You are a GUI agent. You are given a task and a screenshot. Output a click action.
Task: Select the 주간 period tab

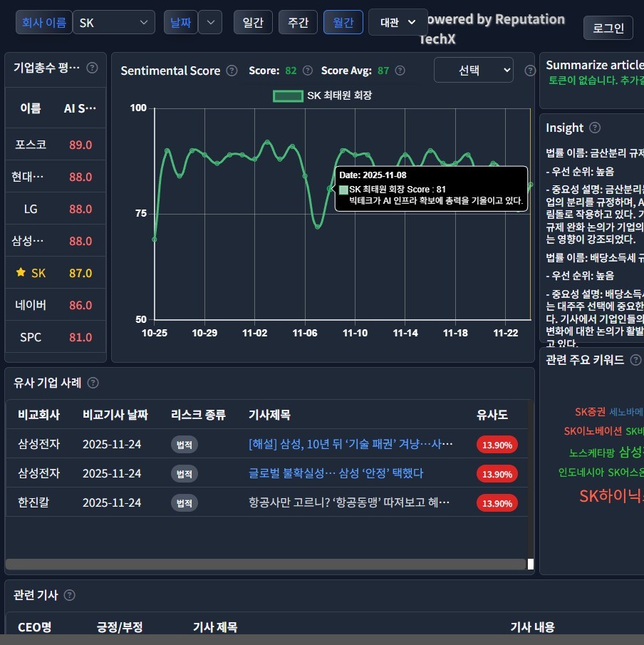coord(298,22)
